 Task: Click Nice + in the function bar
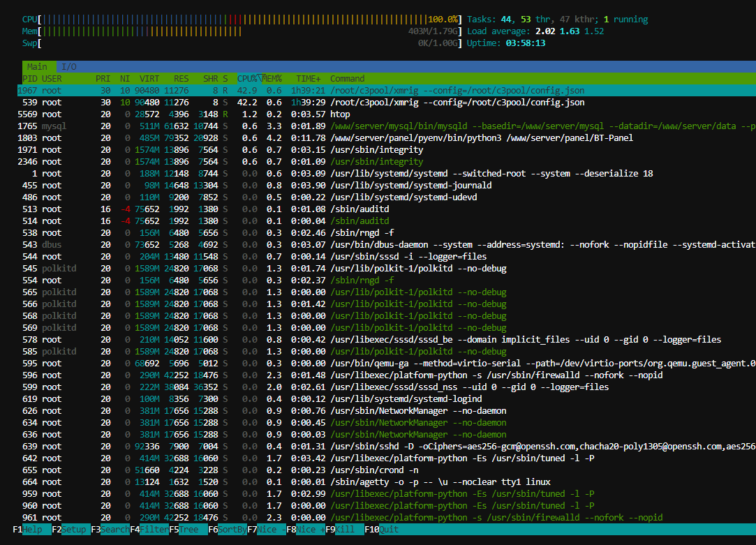[306, 529]
